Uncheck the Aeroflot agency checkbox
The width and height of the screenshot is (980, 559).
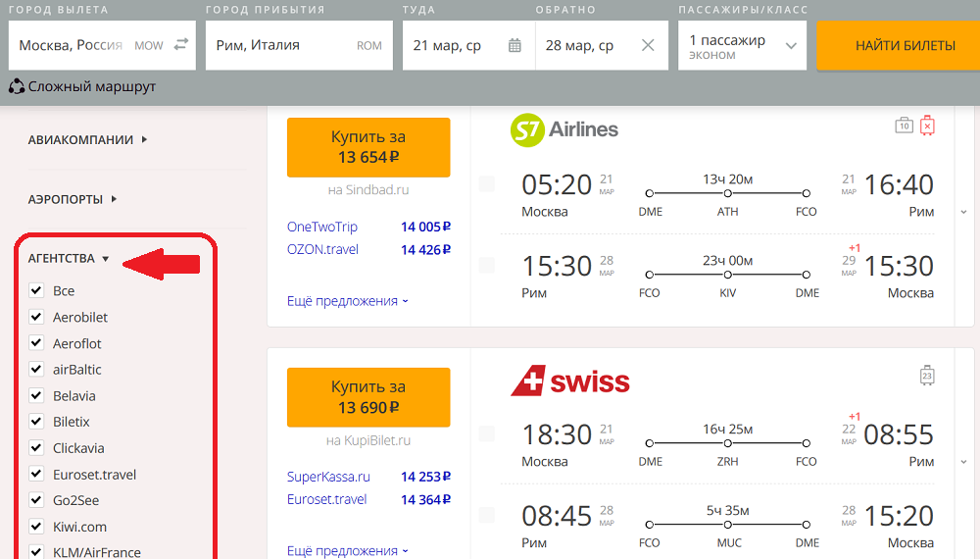36,342
